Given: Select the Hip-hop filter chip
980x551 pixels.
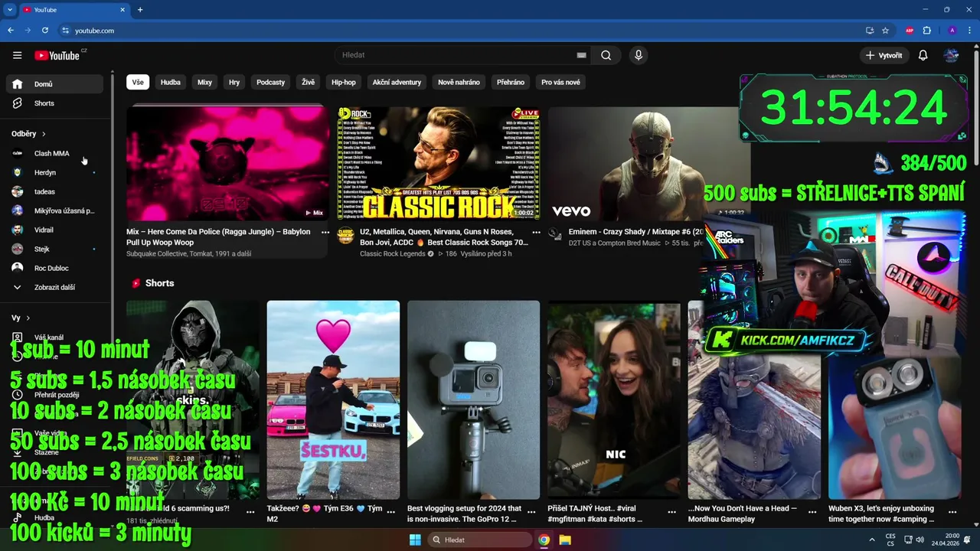Looking at the screenshot, I should (344, 82).
